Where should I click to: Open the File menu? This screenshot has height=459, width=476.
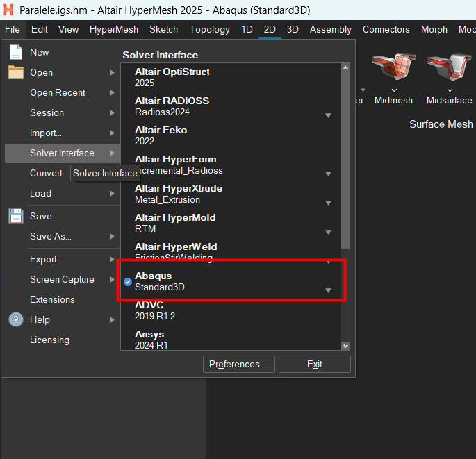[x=13, y=29]
